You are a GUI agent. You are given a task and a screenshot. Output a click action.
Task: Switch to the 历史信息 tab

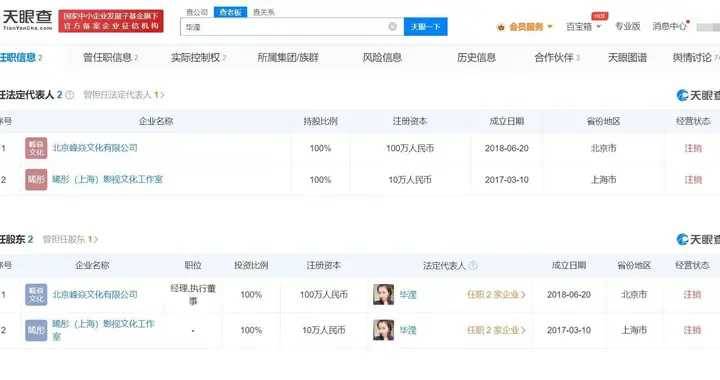477,57
